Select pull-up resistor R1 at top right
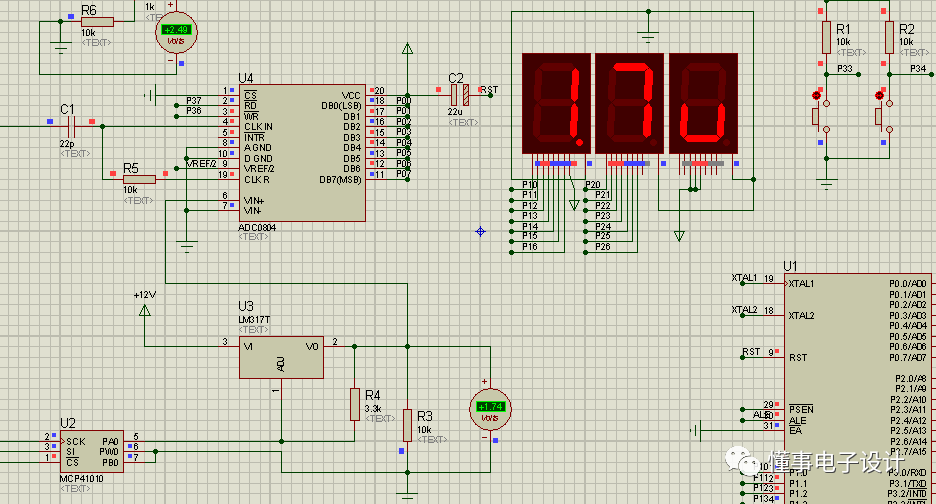 click(x=826, y=38)
